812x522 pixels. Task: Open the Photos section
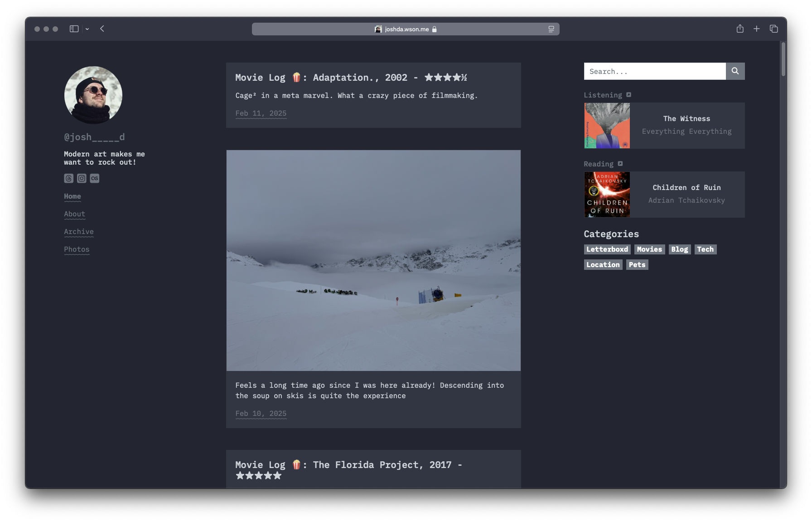[x=76, y=249]
